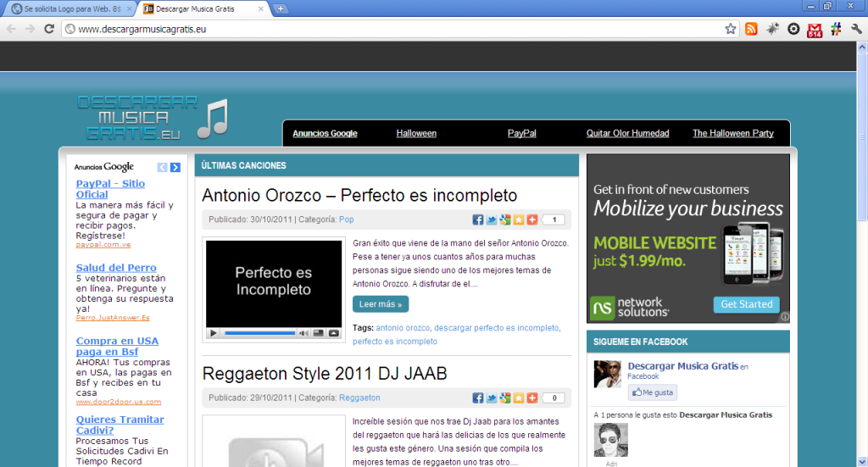Show next Google ads with right arrow

(x=175, y=168)
